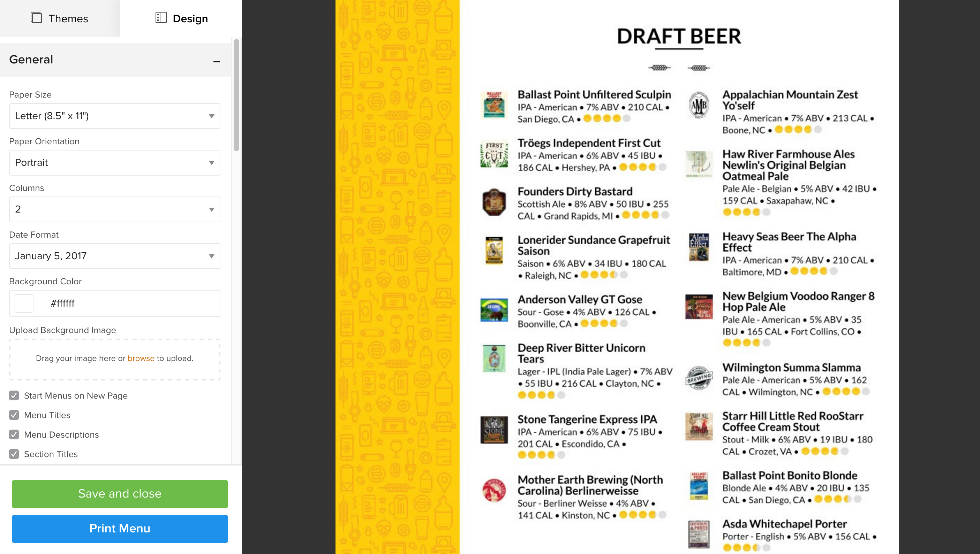Screen dimensions: 980x554
Task: Toggle the Section Titles checkbox
Action: [x=14, y=454]
